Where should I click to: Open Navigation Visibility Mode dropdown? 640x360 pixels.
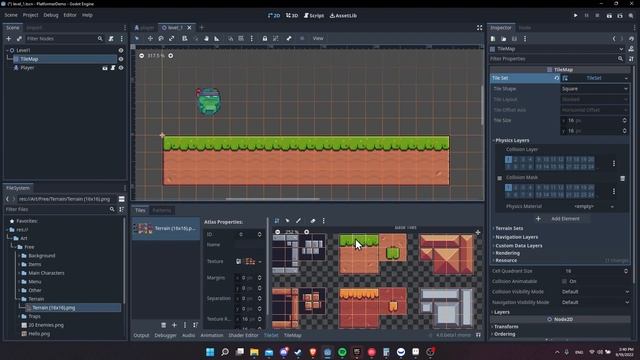[594, 302]
